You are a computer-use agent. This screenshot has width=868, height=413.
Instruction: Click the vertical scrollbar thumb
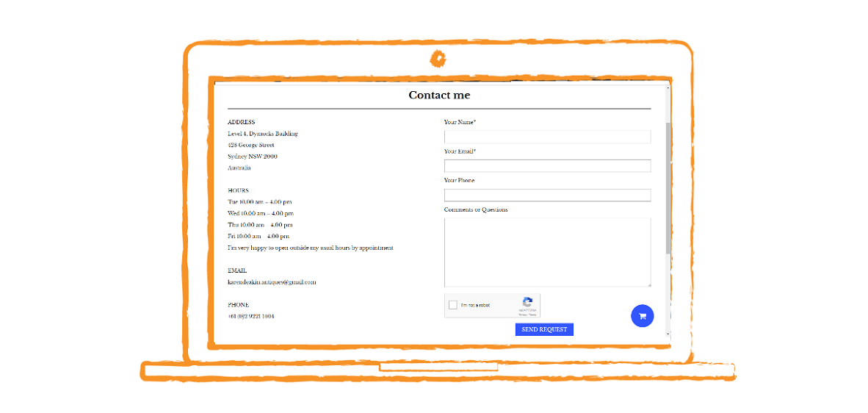pos(668,187)
